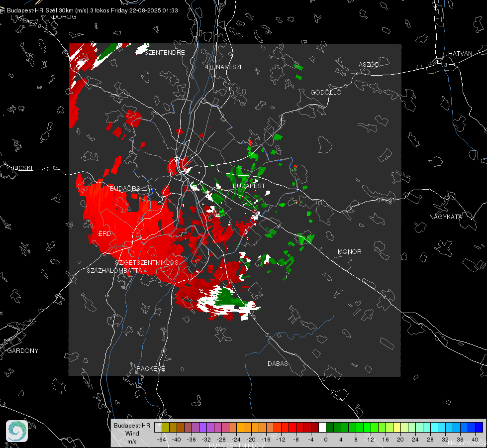Click the NAGYKÁTA town label
This screenshot has width=487, height=448.
coord(445,217)
